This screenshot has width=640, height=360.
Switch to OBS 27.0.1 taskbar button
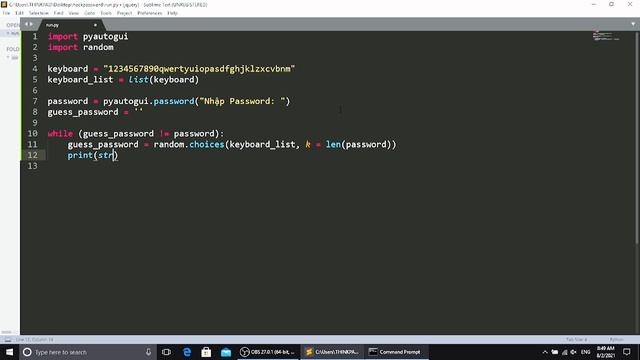(x=268, y=352)
